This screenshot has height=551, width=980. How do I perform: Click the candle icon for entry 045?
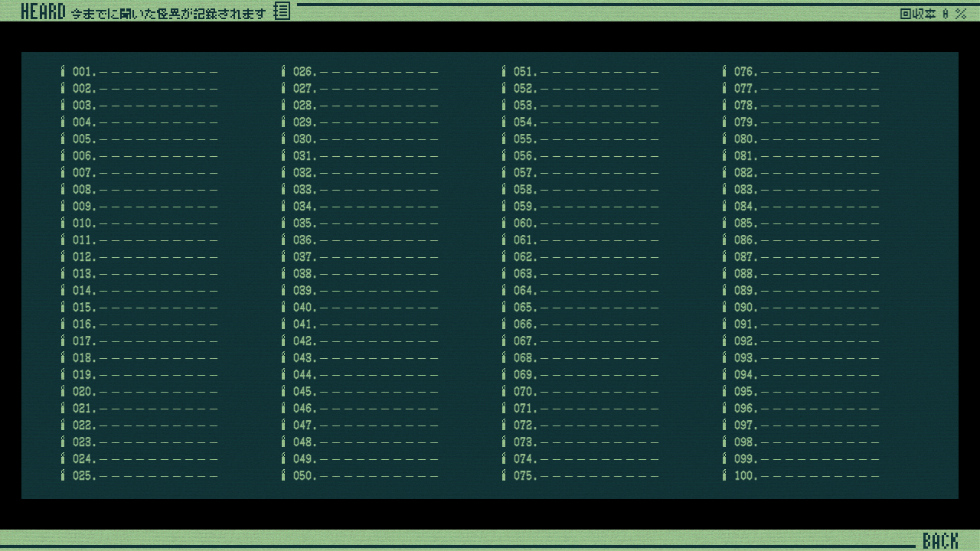[x=283, y=392]
